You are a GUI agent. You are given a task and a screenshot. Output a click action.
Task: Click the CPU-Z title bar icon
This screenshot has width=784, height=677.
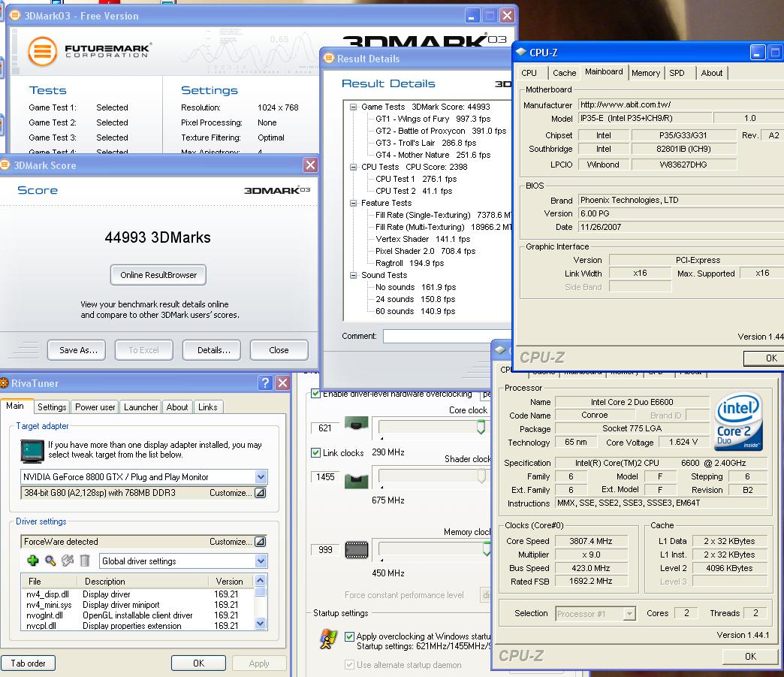click(x=521, y=52)
